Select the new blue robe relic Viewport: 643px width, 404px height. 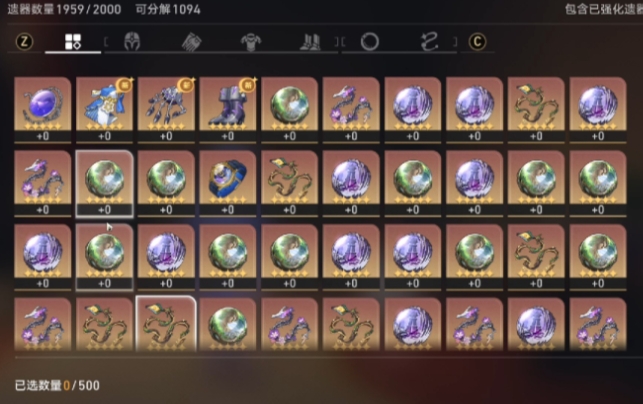click(104, 110)
